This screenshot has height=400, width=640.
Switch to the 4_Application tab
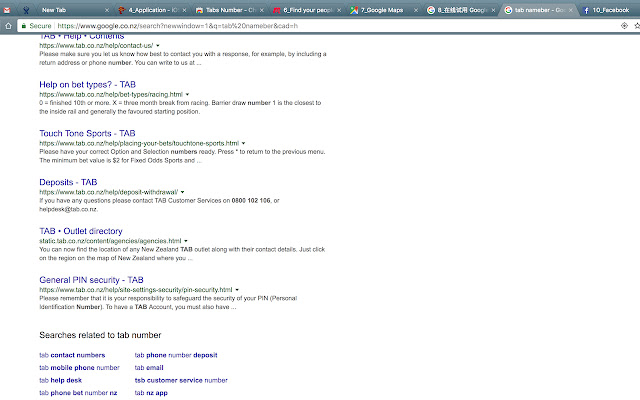tap(149, 10)
